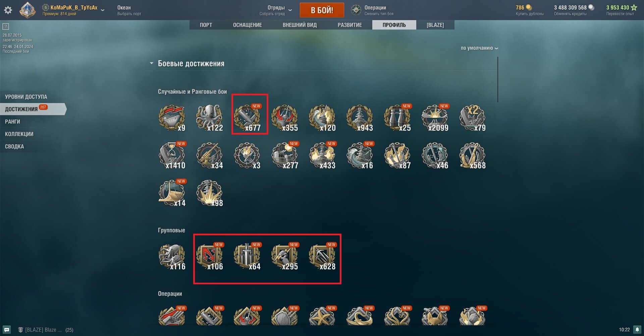The height and width of the screenshot is (336, 644).
Task: Click the В БОЙ! battle button
Action: pyautogui.click(x=322, y=10)
